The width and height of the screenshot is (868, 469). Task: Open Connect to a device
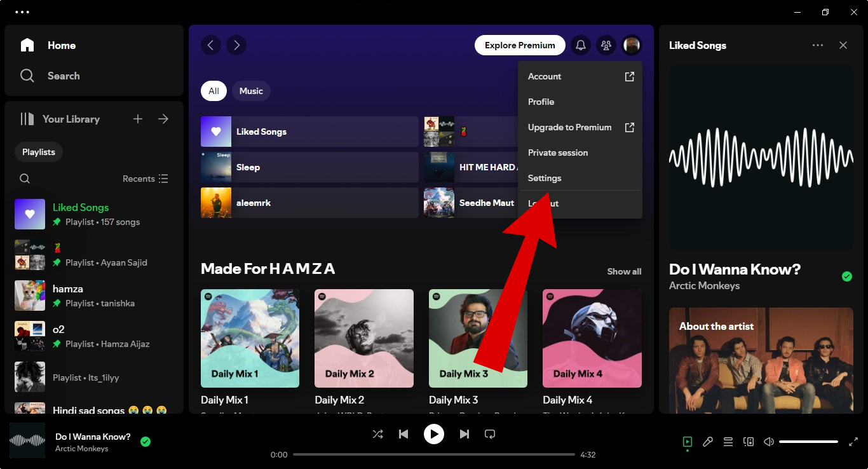(x=749, y=442)
